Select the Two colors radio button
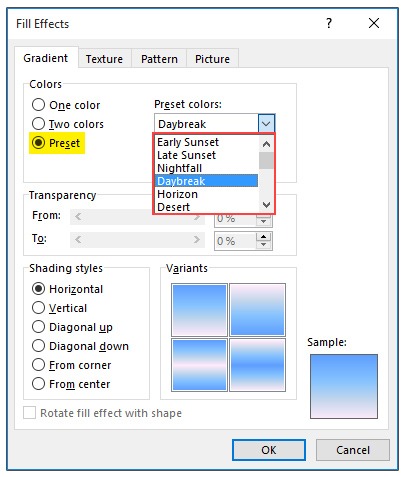Screen dimensions: 405x477 (38, 124)
